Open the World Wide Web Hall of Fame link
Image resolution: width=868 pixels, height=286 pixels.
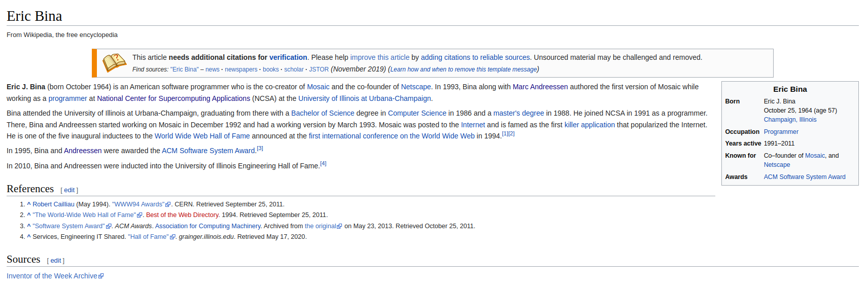pyautogui.click(x=202, y=136)
